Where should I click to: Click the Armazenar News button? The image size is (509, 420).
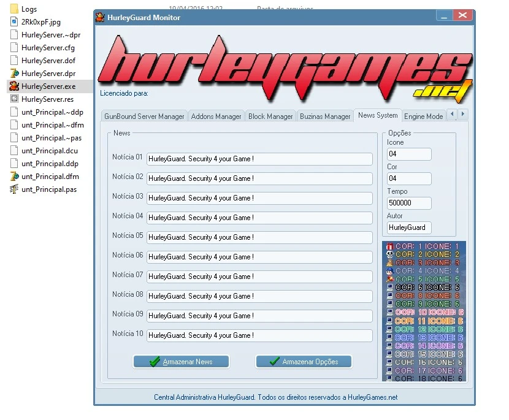click(181, 362)
